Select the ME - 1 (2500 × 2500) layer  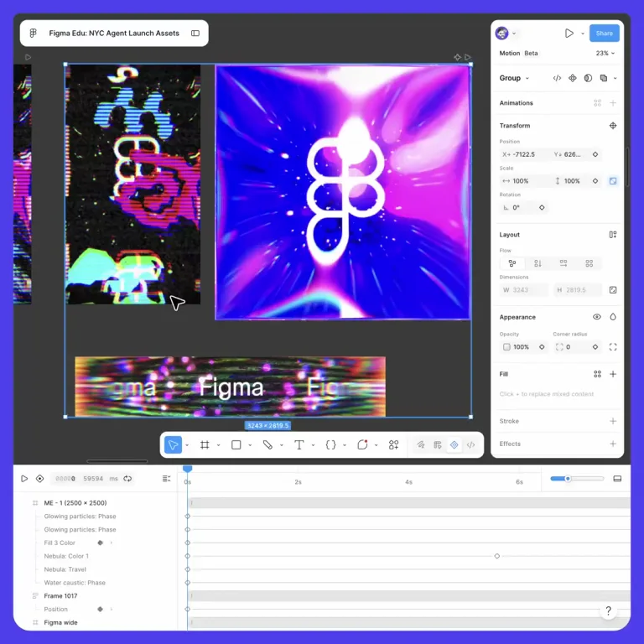pyautogui.click(x=75, y=503)
